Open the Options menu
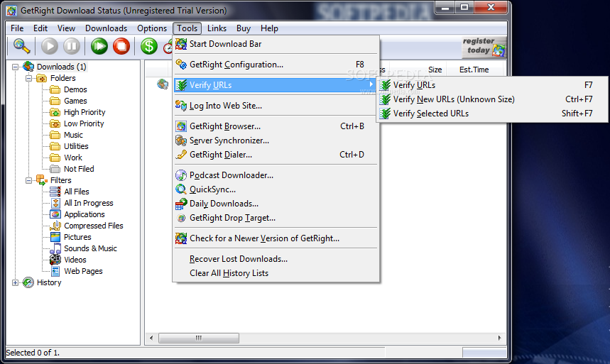The image size is (610, 364). point(152,28)
